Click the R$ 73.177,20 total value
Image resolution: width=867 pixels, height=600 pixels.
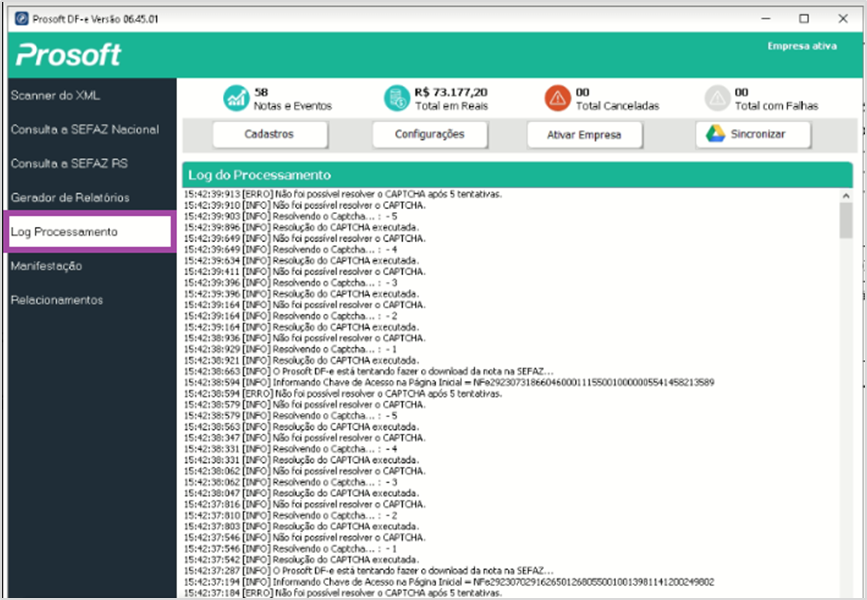451,92
